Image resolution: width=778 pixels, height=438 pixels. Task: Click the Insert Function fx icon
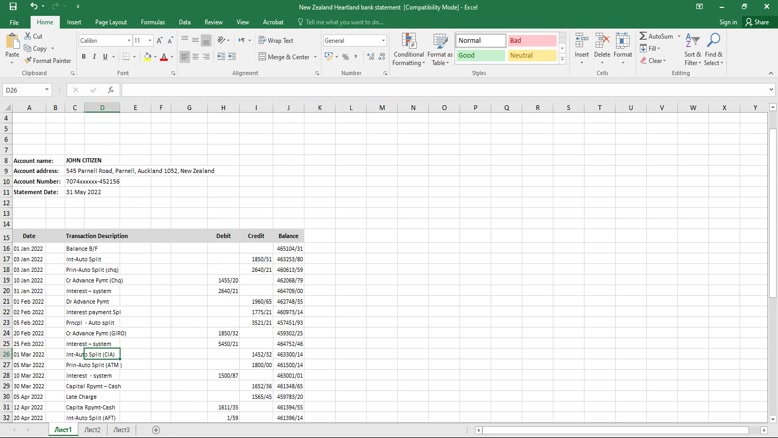[x=110, y=90]
